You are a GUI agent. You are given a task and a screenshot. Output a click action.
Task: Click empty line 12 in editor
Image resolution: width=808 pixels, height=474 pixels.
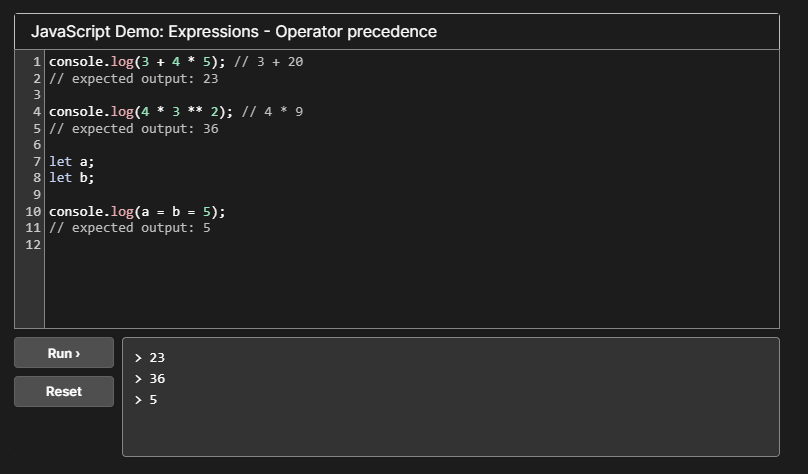411,245
